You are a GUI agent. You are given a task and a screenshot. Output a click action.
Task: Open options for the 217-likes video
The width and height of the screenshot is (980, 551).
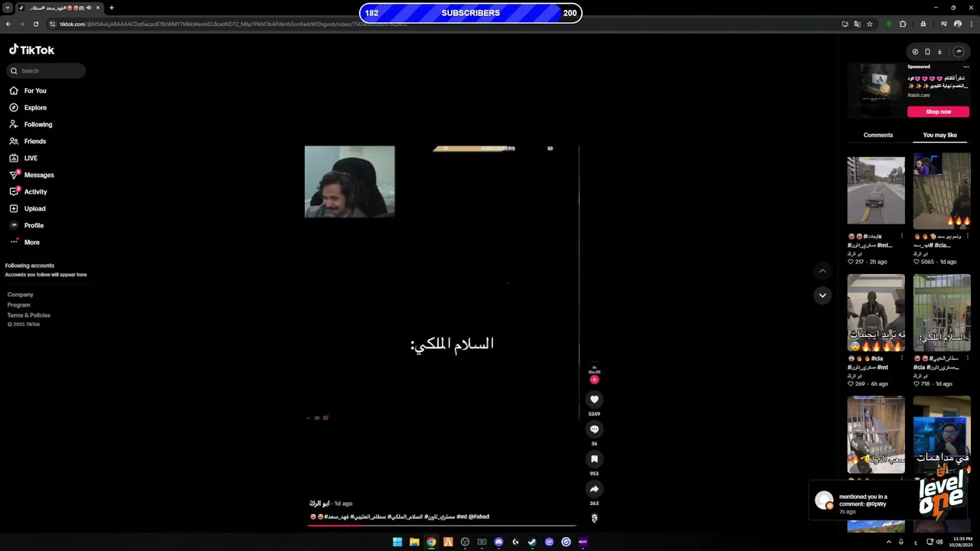pyautogui.click(x=901, y=236)
